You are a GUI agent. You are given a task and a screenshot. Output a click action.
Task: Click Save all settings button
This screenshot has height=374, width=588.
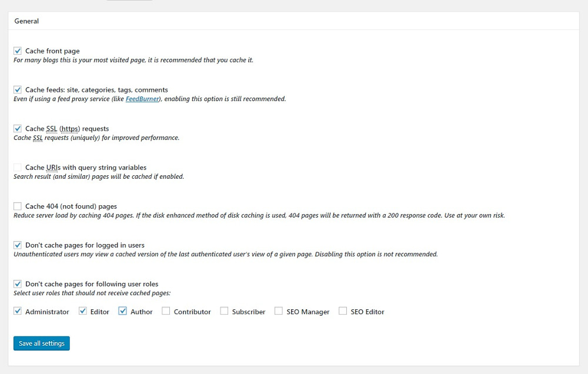42,343
